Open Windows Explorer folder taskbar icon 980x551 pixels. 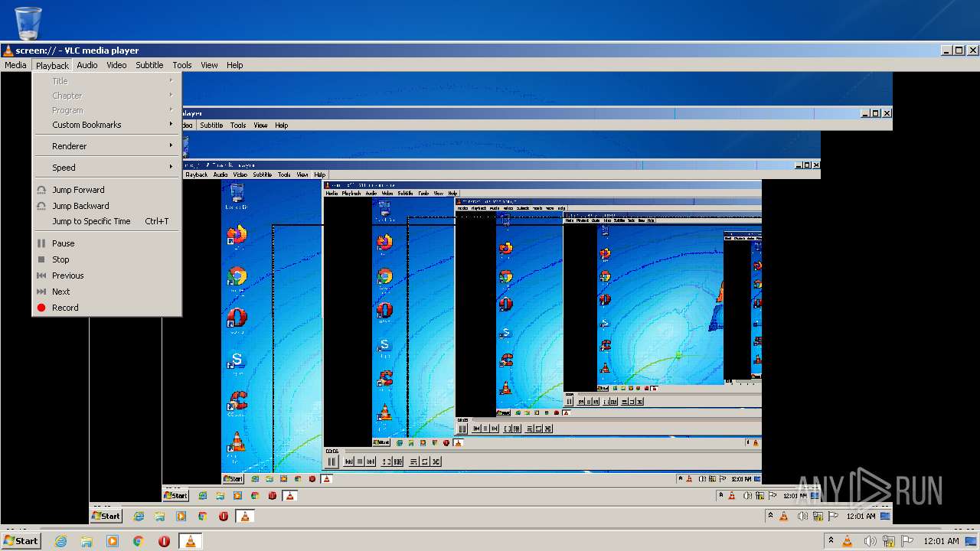(87, 541)
